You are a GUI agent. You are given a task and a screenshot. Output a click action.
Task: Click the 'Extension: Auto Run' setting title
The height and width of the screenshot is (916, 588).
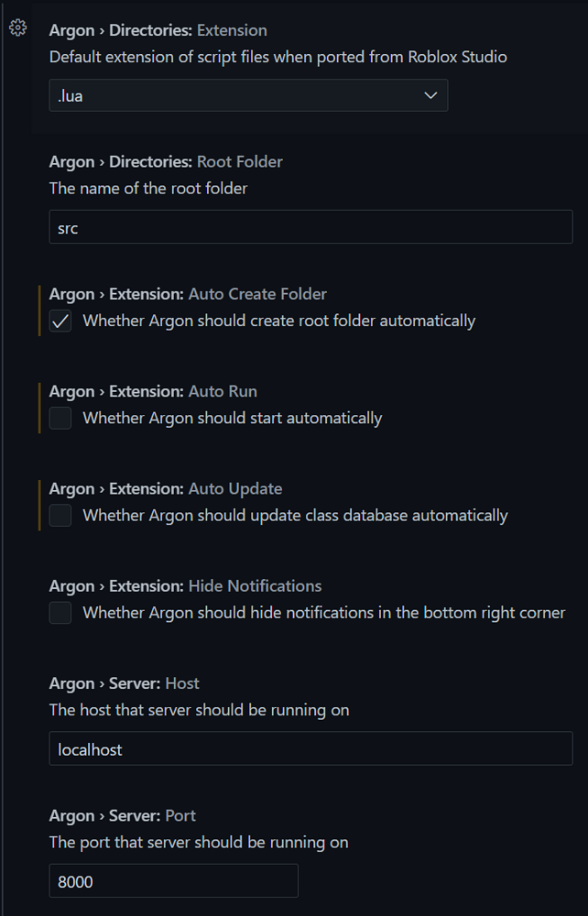point(153,391)
